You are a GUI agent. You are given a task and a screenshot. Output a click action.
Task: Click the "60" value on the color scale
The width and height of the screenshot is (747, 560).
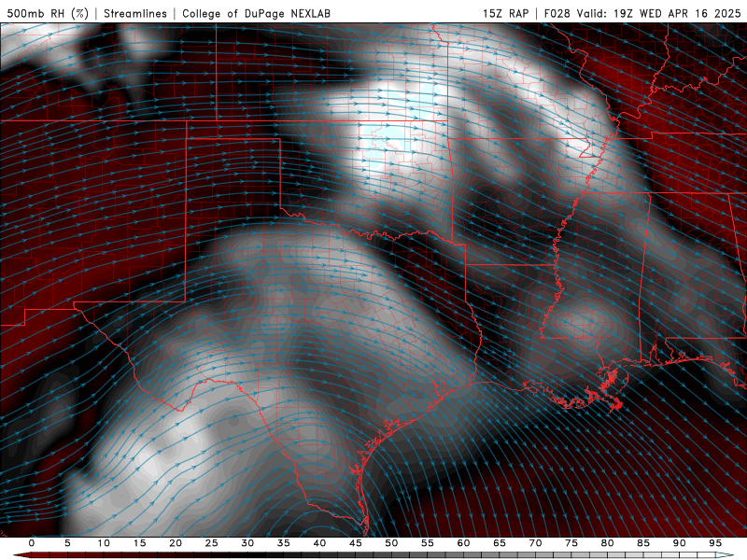463,543
